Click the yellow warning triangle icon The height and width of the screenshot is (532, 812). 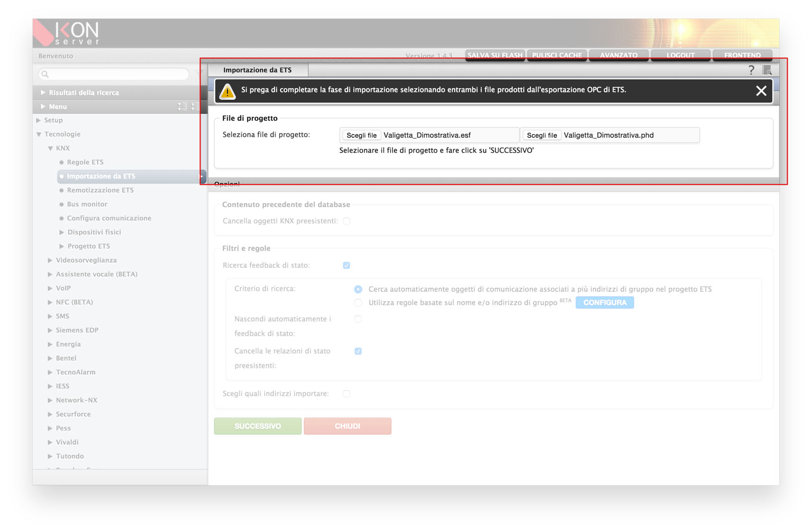(x=227, y=91)
